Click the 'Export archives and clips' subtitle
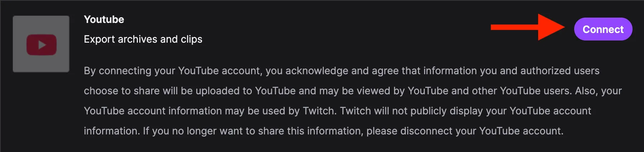644x152 pixels. click(143, 39)
